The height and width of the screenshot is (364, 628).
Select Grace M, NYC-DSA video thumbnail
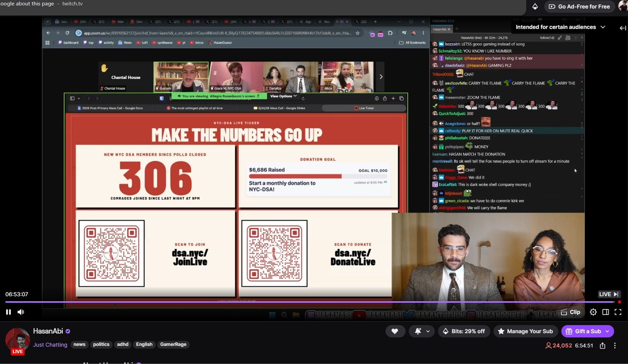coord(236,77)
